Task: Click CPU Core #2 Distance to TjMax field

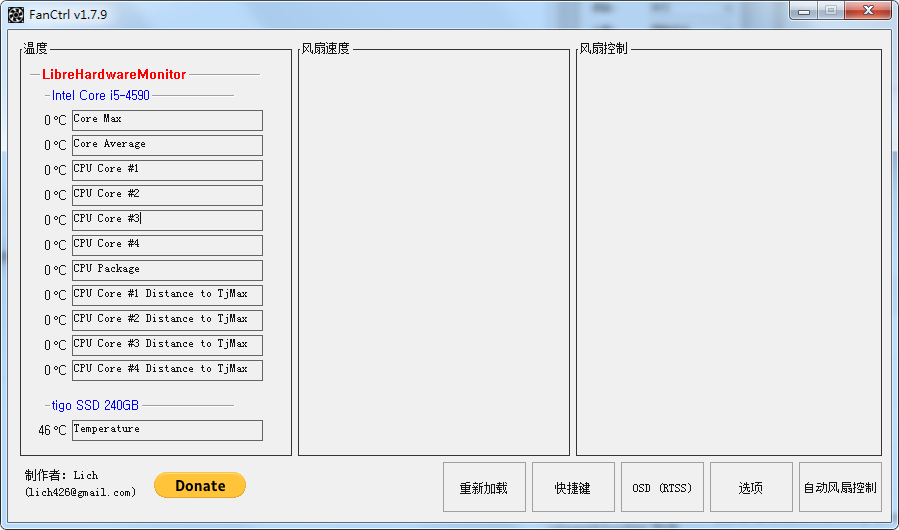Action: 167,320
